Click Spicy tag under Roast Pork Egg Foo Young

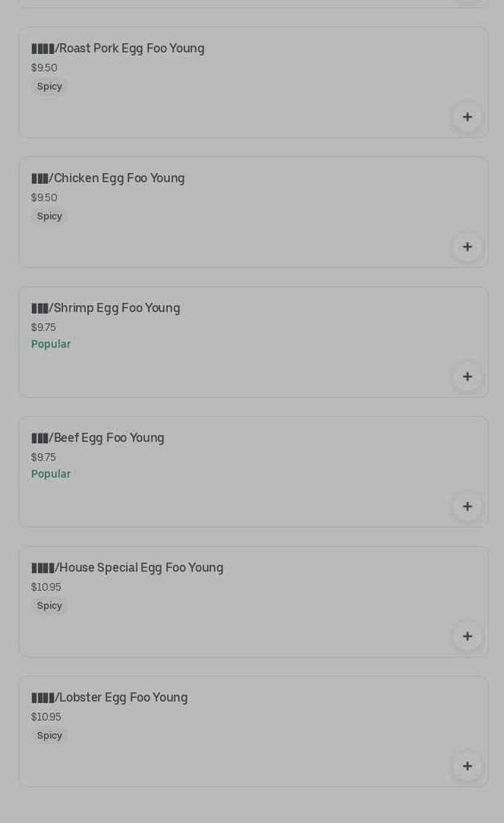coord(49,87)
